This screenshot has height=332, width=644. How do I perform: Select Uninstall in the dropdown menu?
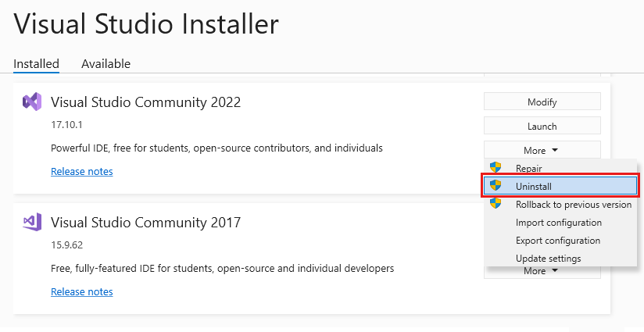[x=533, y=186]
